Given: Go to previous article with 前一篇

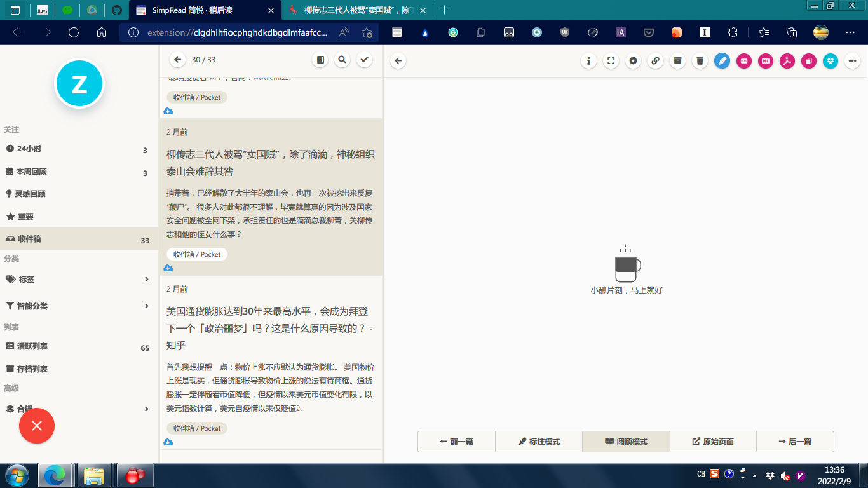Looking at the screenshot, I should [456, 442].
